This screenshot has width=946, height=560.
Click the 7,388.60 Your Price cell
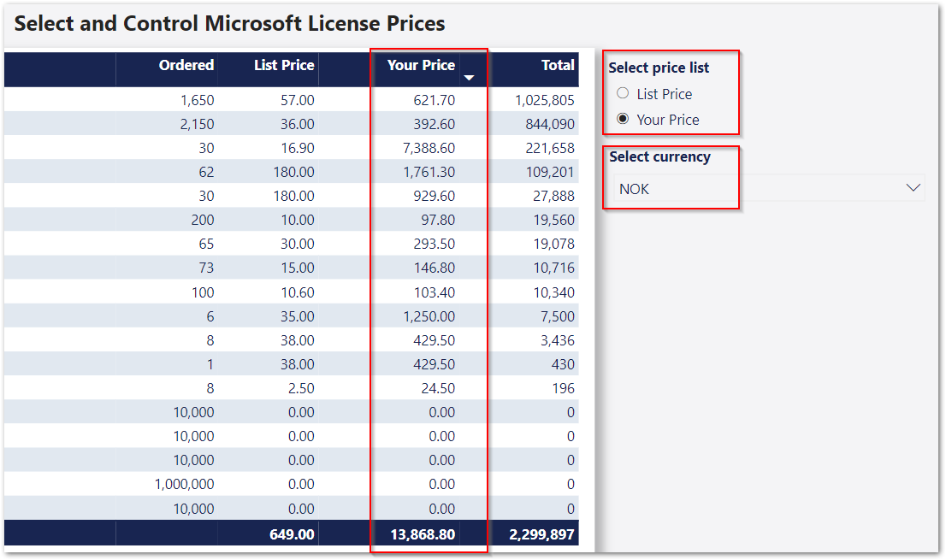click(423, 148)
